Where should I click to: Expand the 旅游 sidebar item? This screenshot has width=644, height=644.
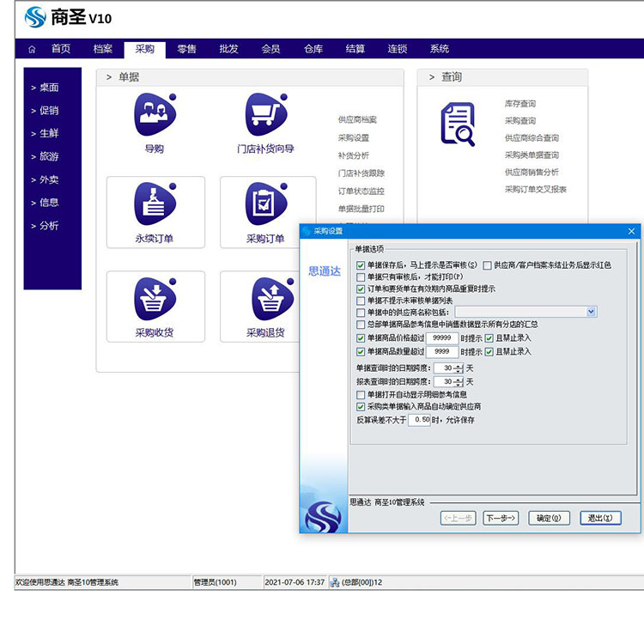coord(45,156)
